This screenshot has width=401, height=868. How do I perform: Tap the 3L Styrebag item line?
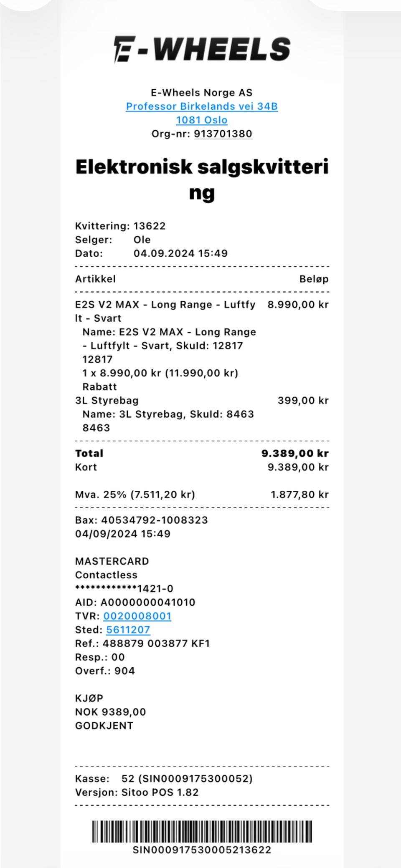point(202,401)
